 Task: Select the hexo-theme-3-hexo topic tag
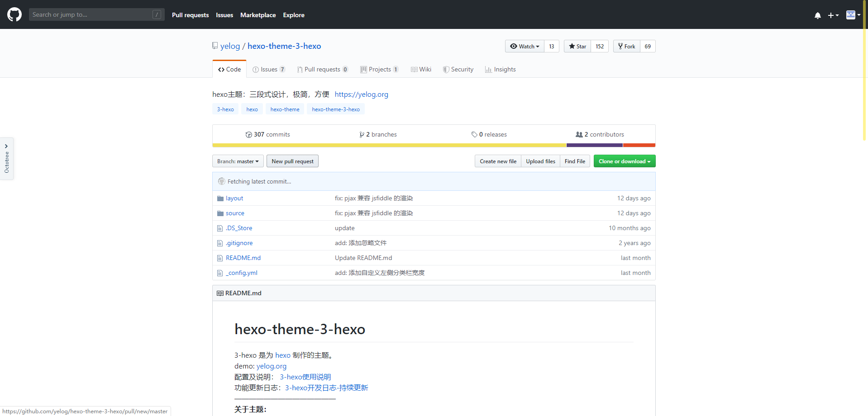point(336,109)
